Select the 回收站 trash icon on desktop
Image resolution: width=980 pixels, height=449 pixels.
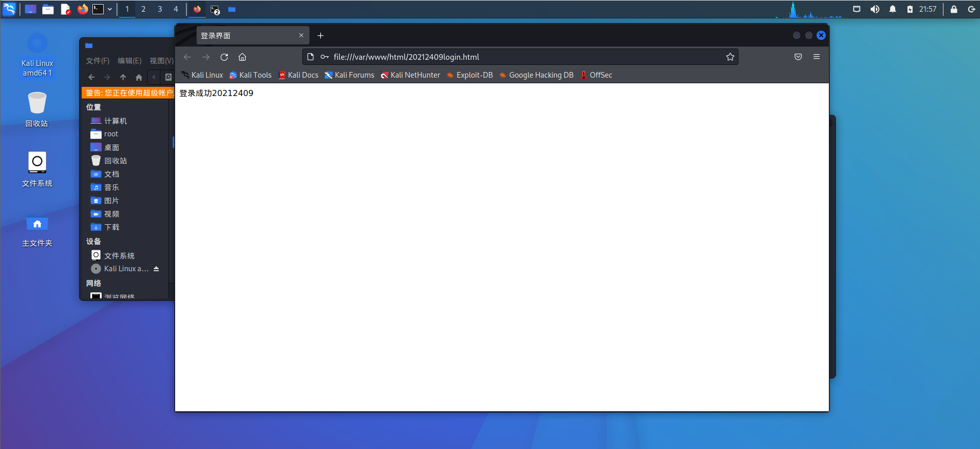coord(37,109)
